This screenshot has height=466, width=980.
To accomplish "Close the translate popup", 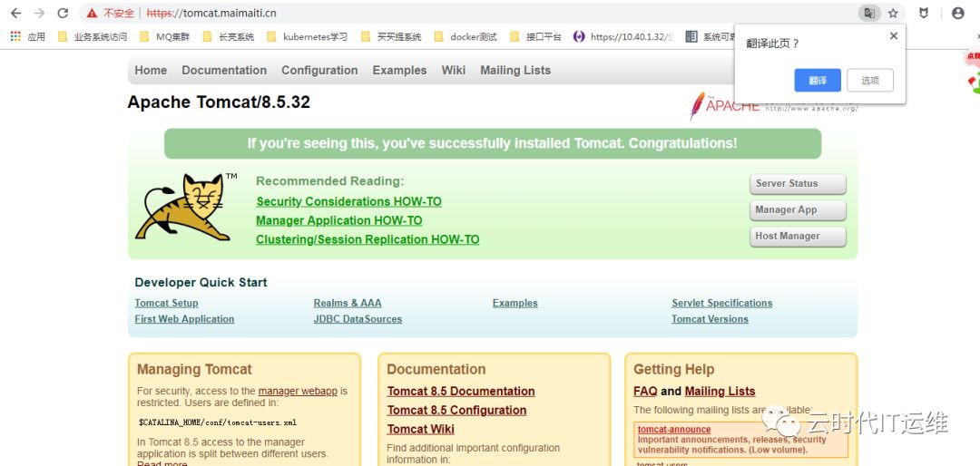I will 894,35.
